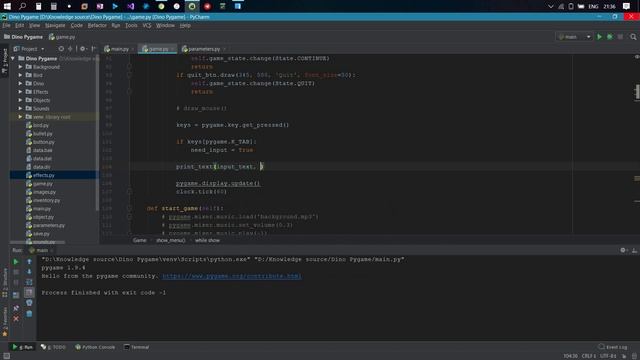Open Windows Start menu
Viewport: 640px width, 360px height.
(7, 6)
